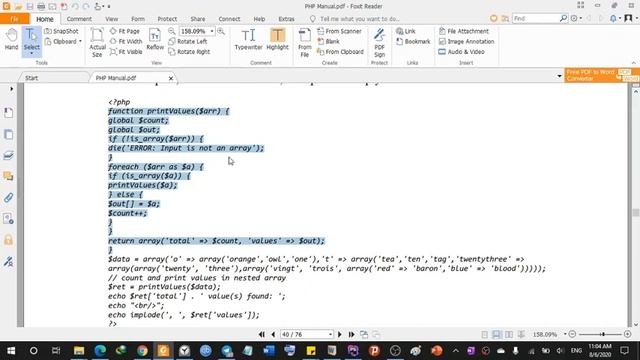Image resolution: width=640 pixels, height=360 pixels.
Task: Open the Protect ribbon tab
Action: (x=167, y=19)
